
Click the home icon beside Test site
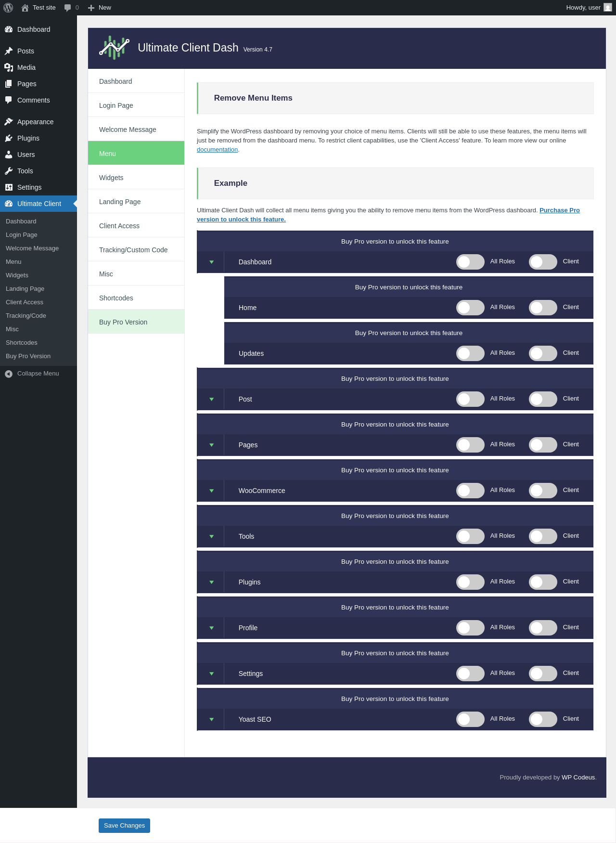[x=25, y=8]
